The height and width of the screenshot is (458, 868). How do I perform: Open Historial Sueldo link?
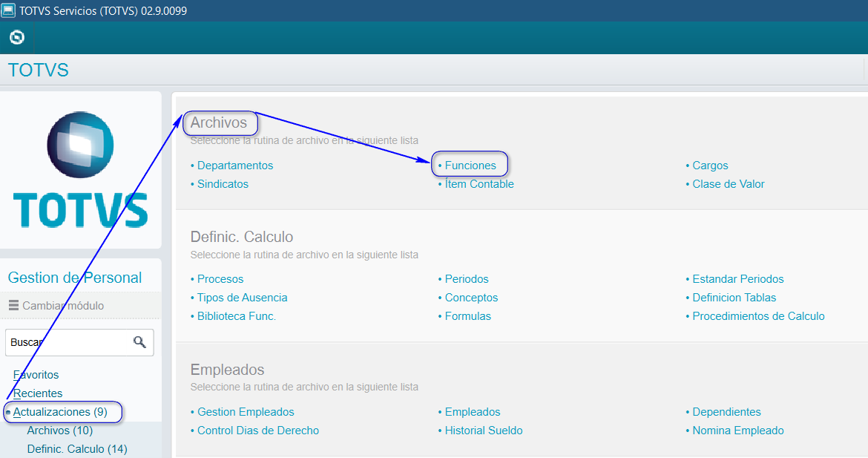click(483, 431)
